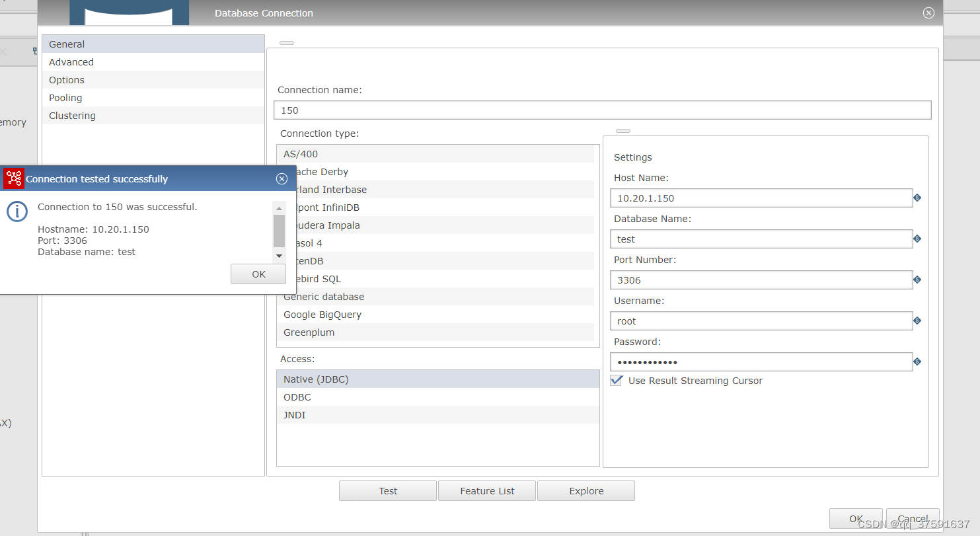This screenshot has height=536, width=980.
Task: Close the Database Connection window
Action: click(928, 13)
